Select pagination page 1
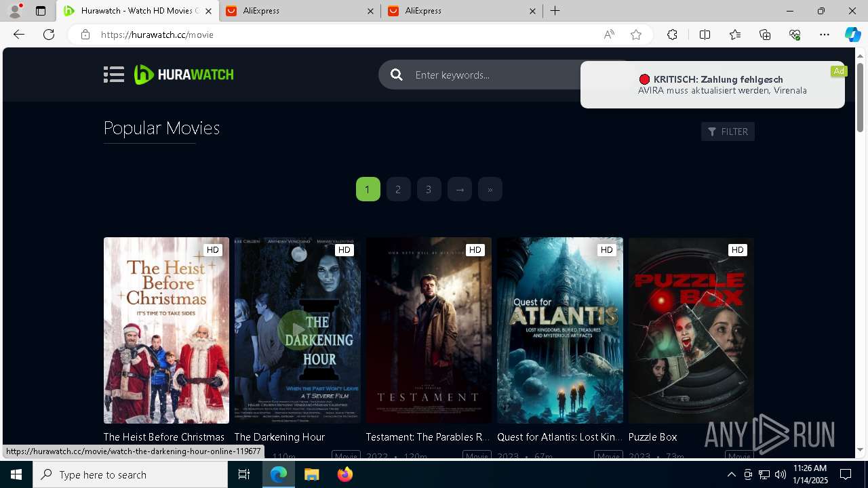 [368, 189]
